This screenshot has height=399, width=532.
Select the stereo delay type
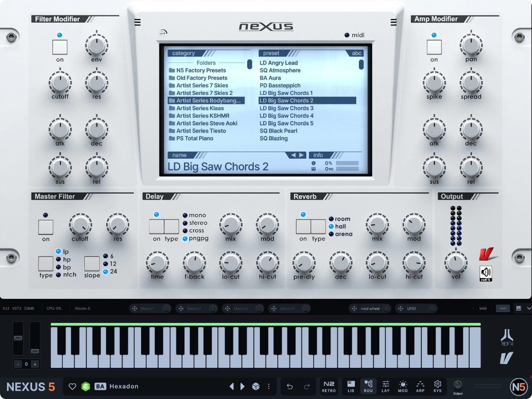[195, 223]
